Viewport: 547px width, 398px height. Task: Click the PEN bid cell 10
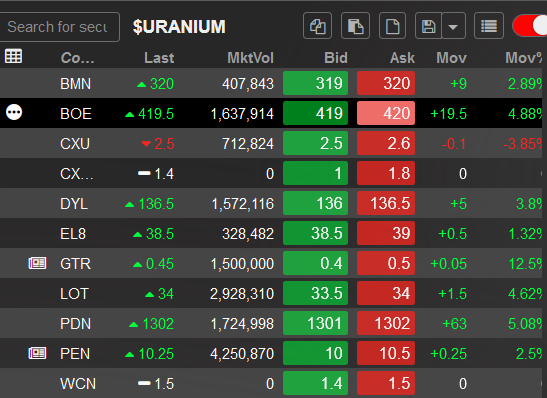click(315, 353)
